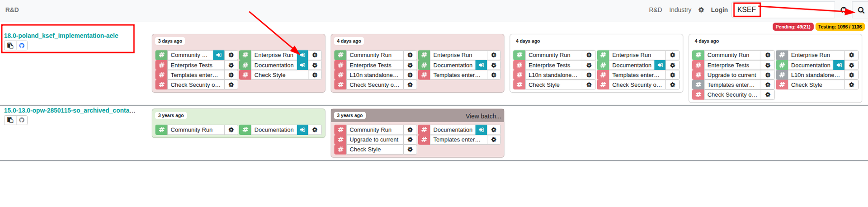The height and width of the screenshot is (207, 868).
Task: Select the R&D item next to Industry in navbar
Action: point(655,10)
